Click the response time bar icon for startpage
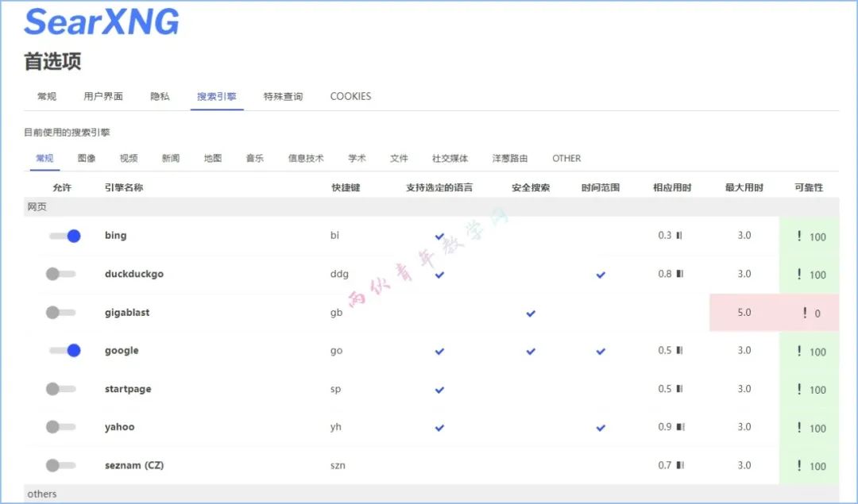Viewport: 858px width, 504px height. [x=678, y=389]
